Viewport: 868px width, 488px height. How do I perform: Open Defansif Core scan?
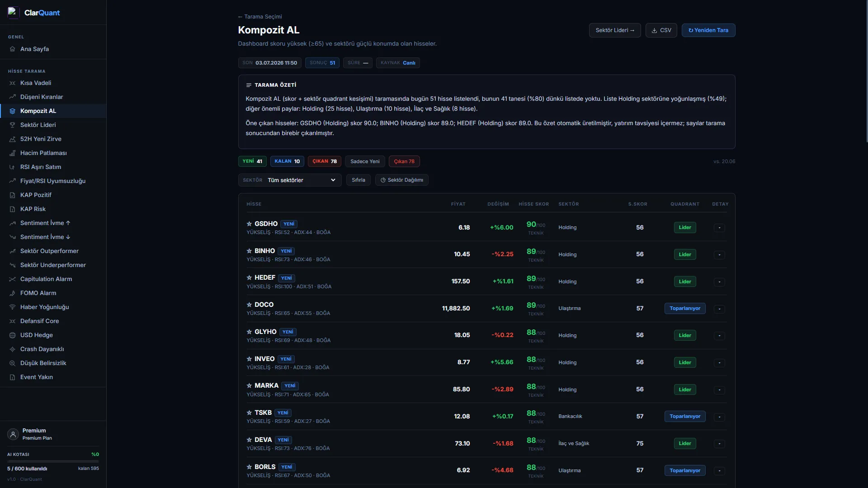pos(53,321)
